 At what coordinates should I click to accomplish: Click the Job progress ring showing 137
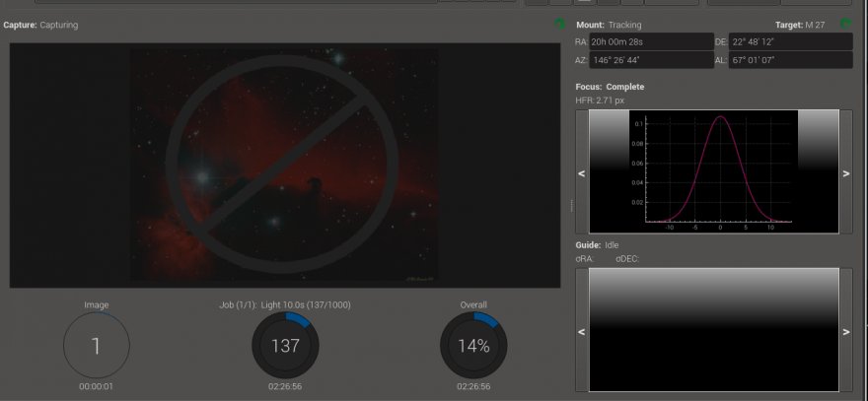point(285,346)
